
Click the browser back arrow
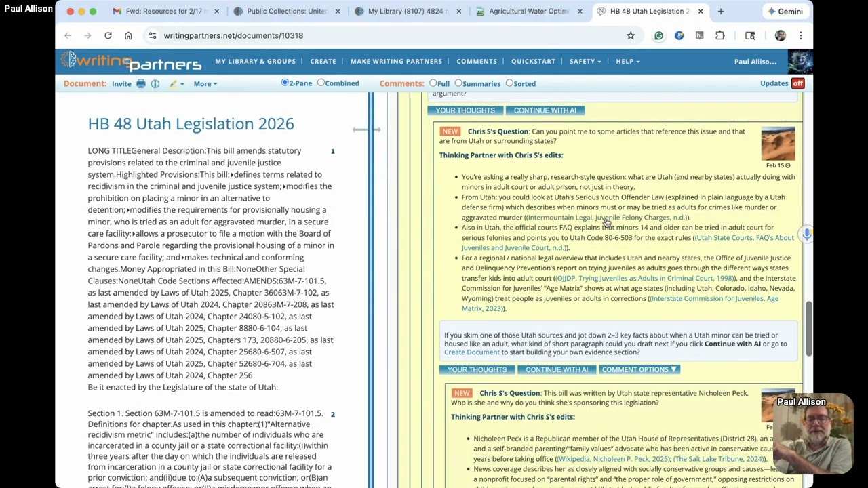click(68, 35)
